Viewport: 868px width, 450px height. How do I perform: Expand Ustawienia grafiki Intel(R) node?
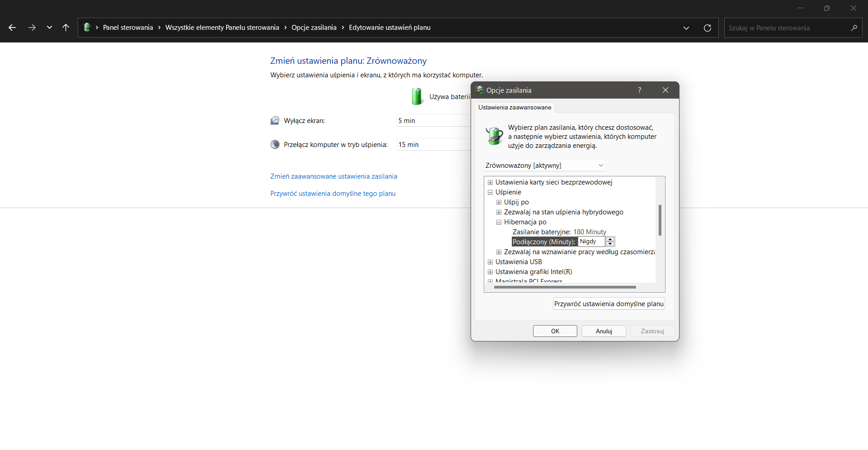pos(490,272)
